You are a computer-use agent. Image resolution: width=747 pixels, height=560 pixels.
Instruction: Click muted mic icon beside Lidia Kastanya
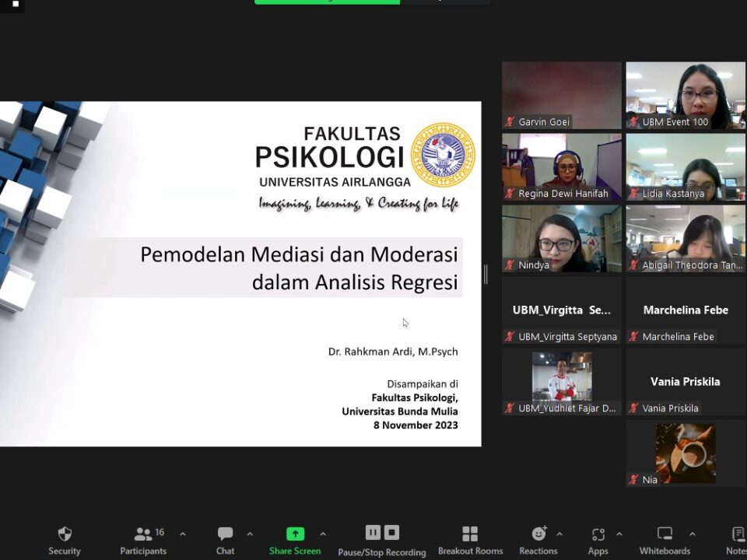click(633, 194)
